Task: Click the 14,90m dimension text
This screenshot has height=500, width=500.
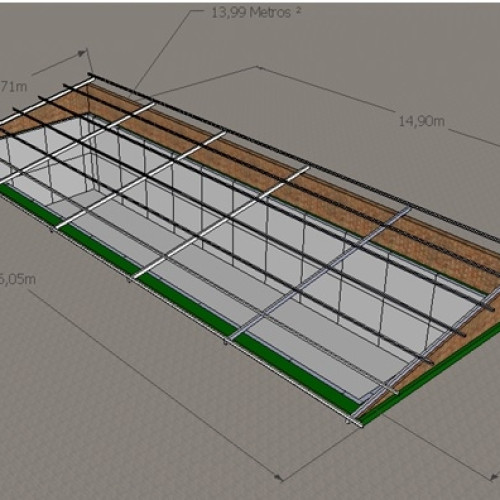Action: pos(422,121)
